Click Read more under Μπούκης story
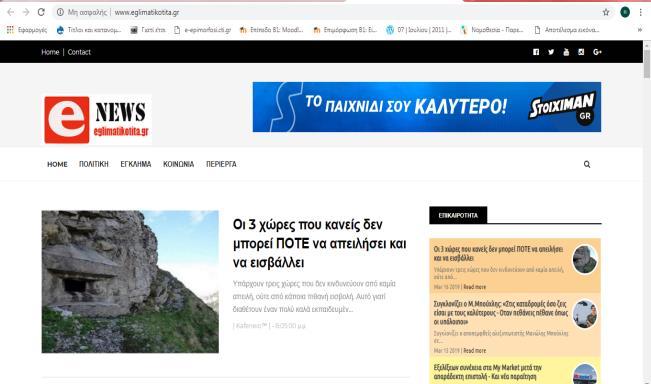651x384 pixels. pos(475,350)
